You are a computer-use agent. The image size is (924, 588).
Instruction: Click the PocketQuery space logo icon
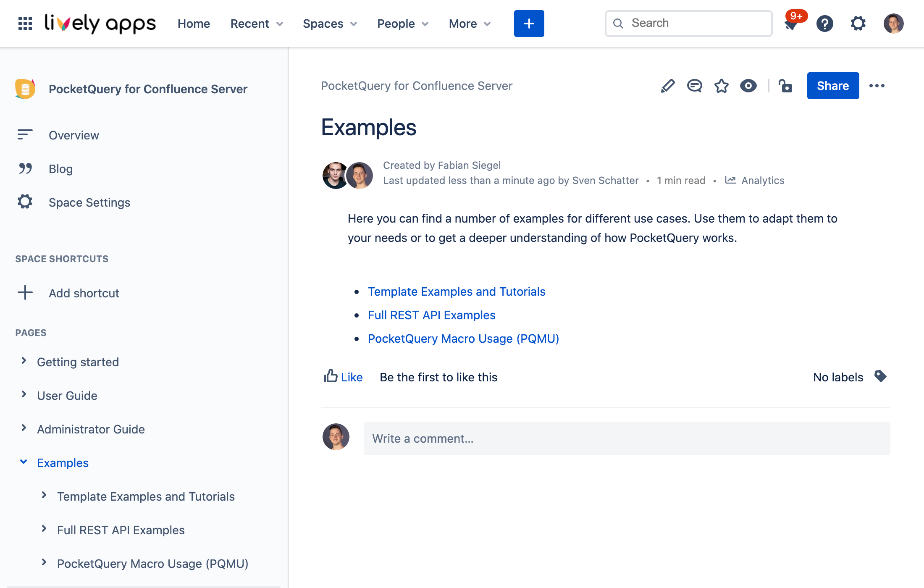pyautogui.click(x=25, y=89)
